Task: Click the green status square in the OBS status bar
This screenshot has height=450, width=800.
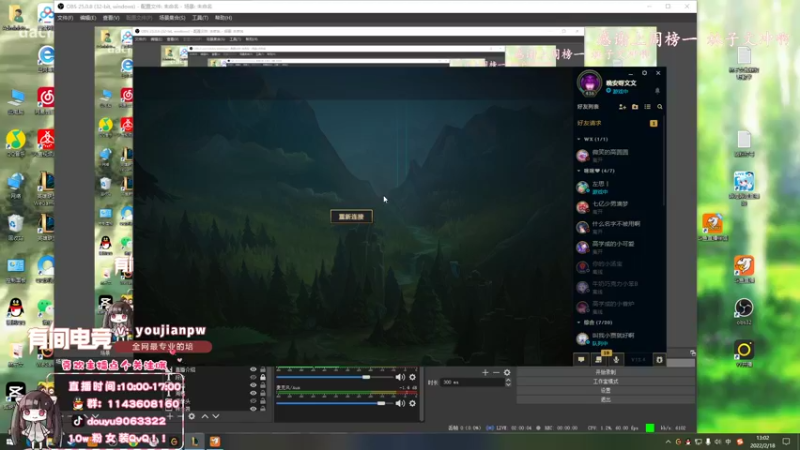Action: coord(649,428)
